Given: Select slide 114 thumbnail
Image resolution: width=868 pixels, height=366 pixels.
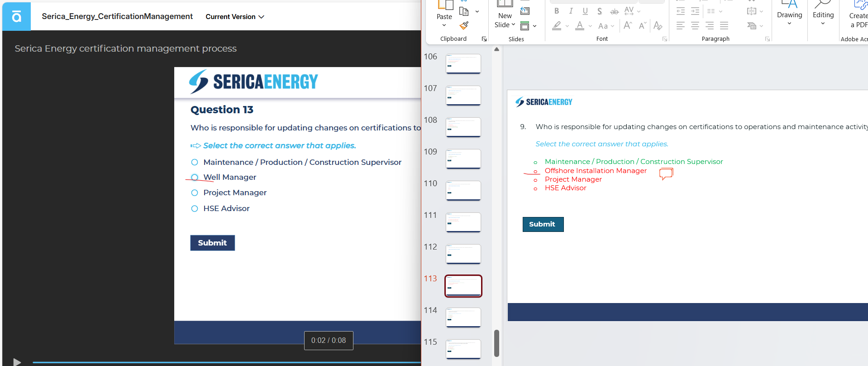Looking at the screenshot, I should (463, 318).
